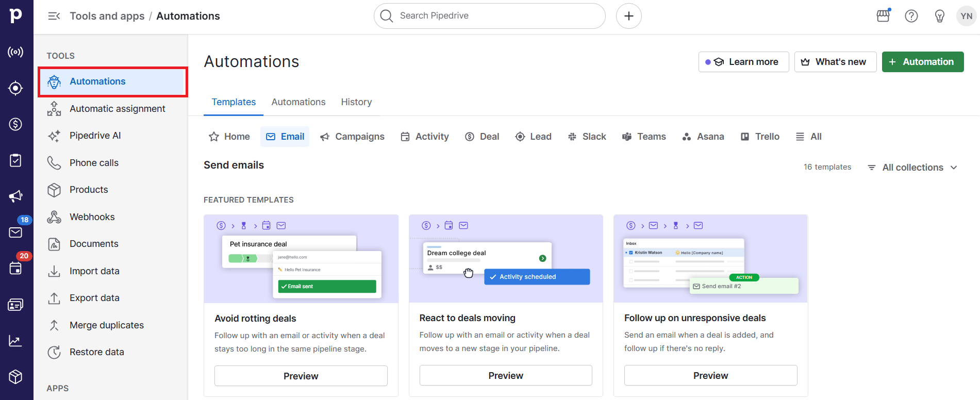Image resolution: width=980 pixels, height=400 pixels.
Task: Select the Teams template category
Action: click(x=644, y=137)
